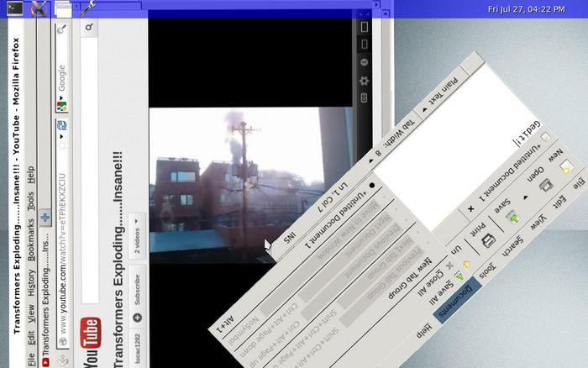
Task: Click the YouTube logo
Action: click(x=90, y=343)
